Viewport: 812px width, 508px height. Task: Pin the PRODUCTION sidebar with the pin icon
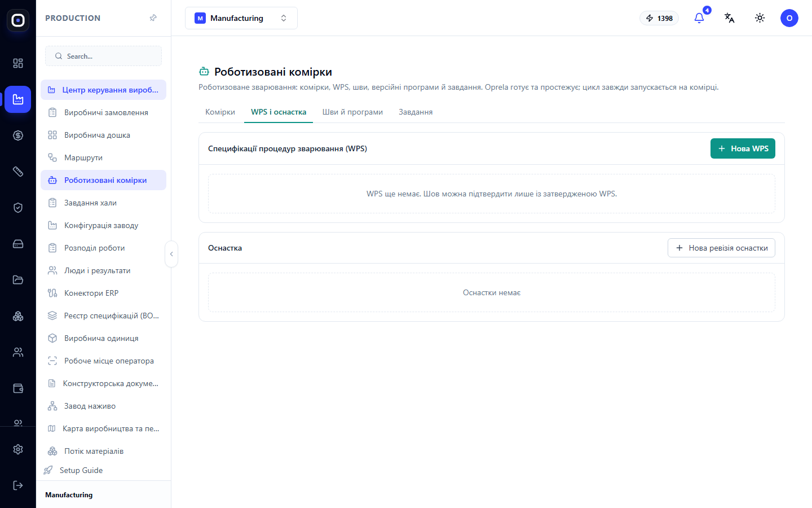click(153, 18)
